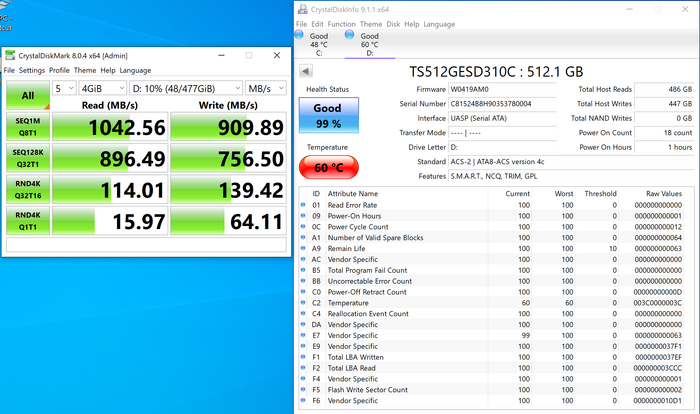Click the CrystalDiskMark app icon in title bar
The height and width of the screenshot is (414, 700).
click(x=10, y=55)
